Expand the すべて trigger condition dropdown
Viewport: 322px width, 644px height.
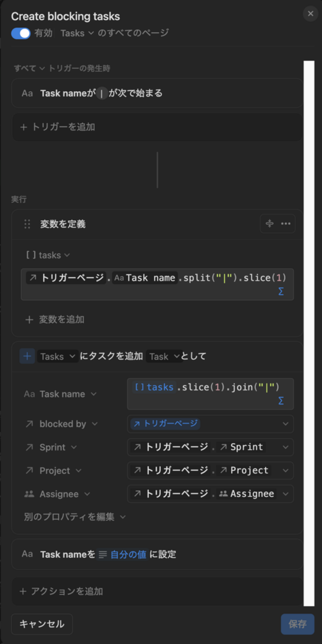click(x=29, y=68)
